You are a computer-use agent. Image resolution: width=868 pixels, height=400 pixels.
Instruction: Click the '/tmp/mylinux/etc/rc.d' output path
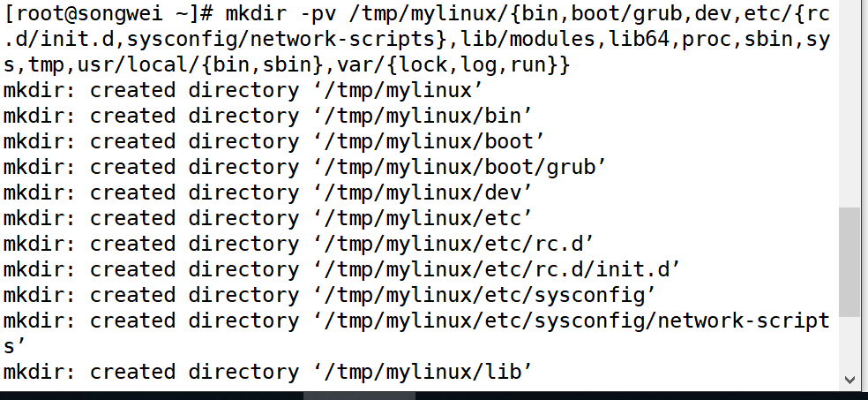(454, 244)
